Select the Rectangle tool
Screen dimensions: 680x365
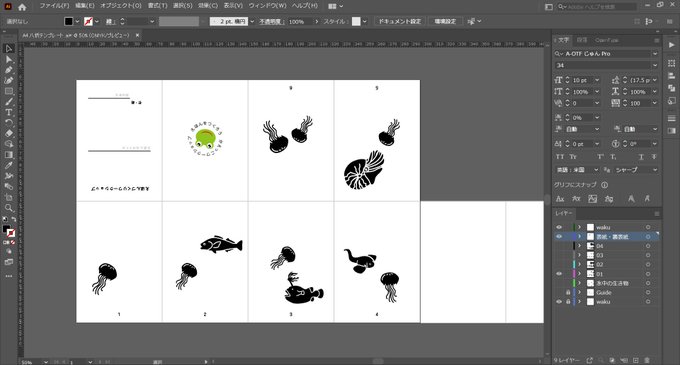point(9,91)
